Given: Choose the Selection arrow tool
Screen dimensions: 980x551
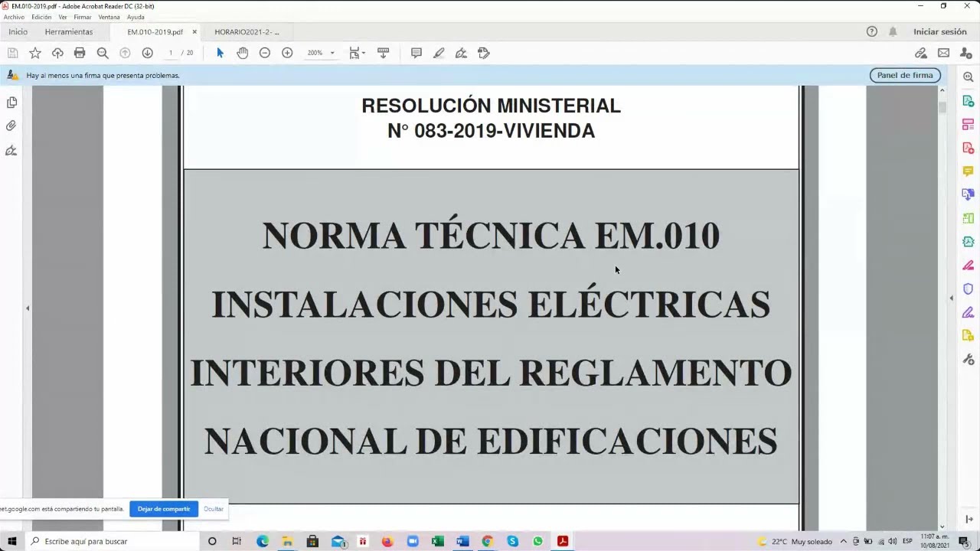Looking at the screenshot, I should point(220,53).
